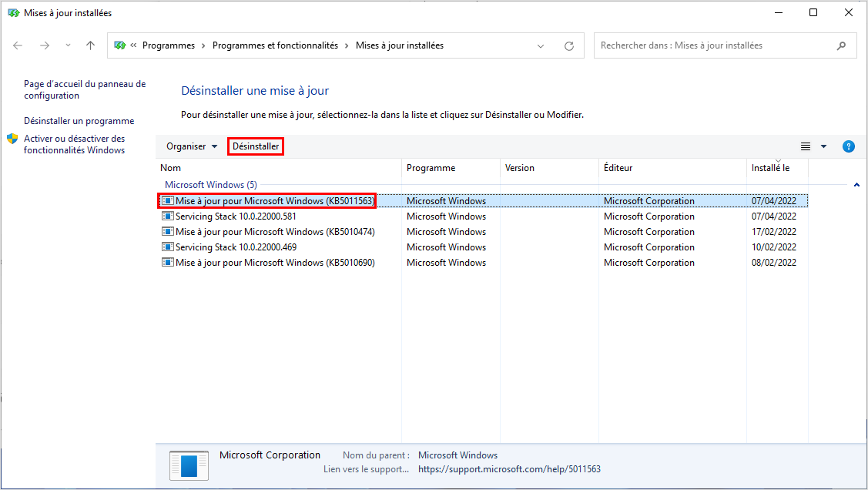Open the Organiser menu
This screenshot has width=868, height=490.
192,146
